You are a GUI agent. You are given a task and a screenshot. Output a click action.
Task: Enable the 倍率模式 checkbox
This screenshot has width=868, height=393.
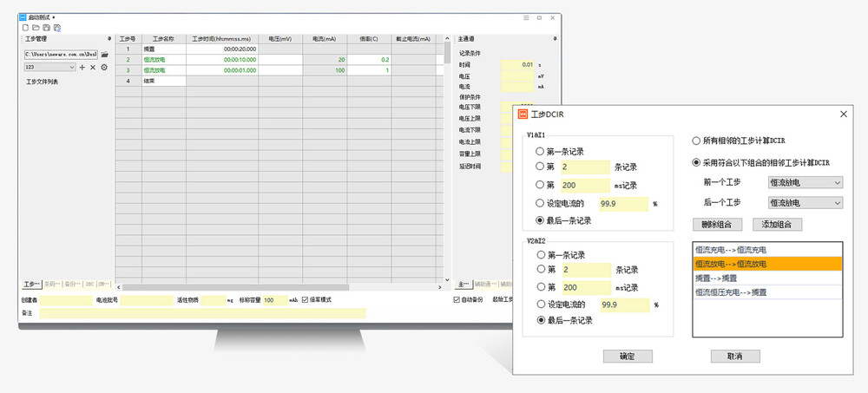305,300
